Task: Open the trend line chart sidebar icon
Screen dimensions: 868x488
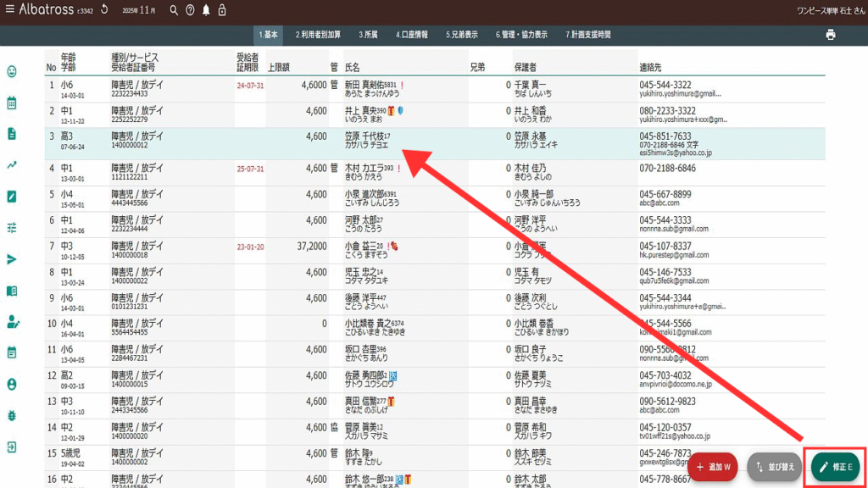Action: (12, 165)
